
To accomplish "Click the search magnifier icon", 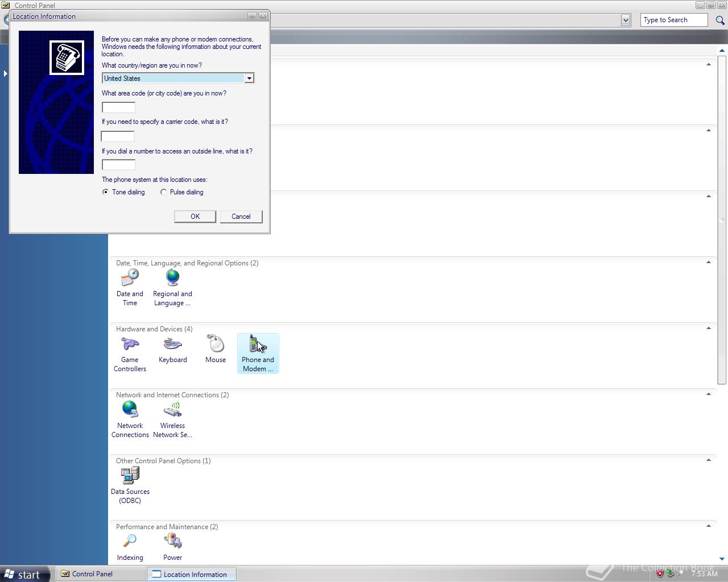I will 720,20.
